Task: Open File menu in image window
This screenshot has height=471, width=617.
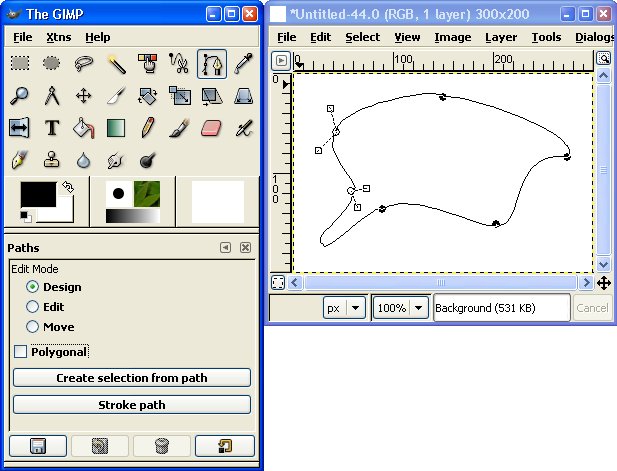Action: click(x=286, y=37)
